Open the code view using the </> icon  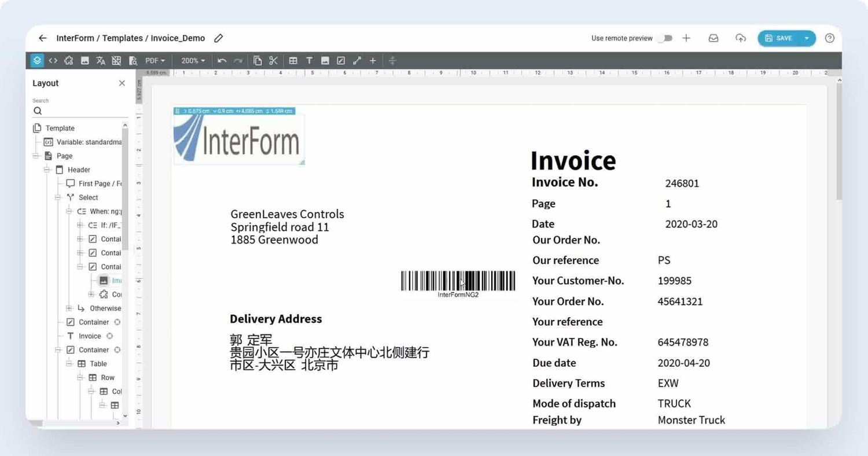tap(53, 60)
